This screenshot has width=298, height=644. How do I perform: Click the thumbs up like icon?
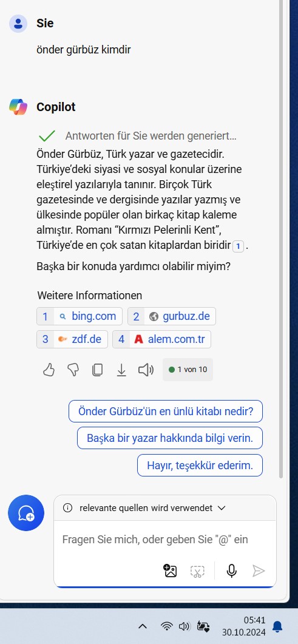(x=49, y=370)
